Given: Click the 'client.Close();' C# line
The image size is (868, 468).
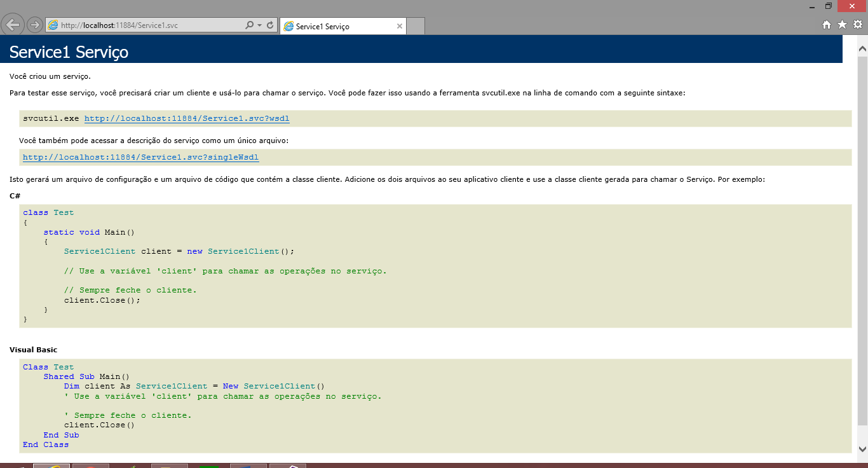Looking at the screenshot, I should 102,299.
